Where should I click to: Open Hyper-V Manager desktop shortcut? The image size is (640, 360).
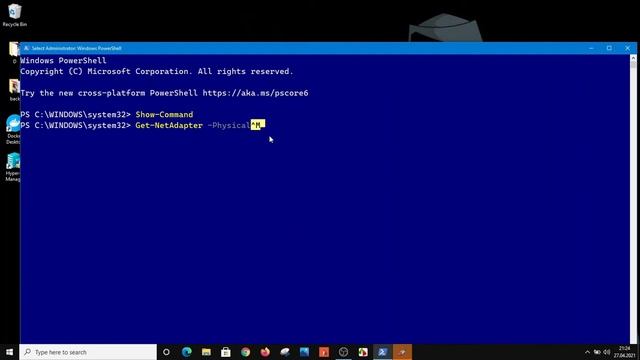click(13, 167)
